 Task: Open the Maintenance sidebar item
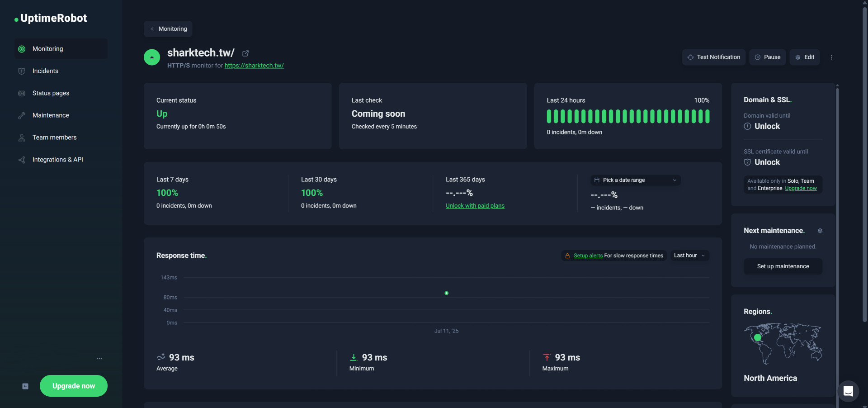coord(61,115)
